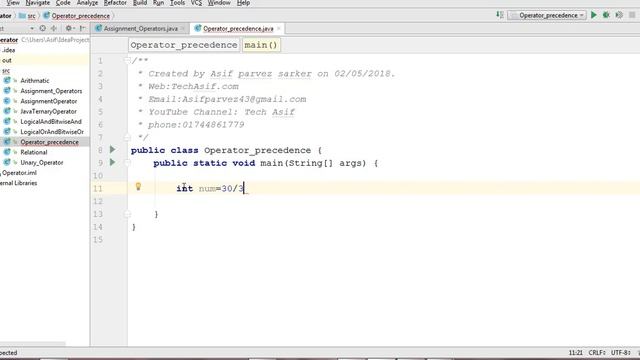This screenshot has height=360, width=640.
Task: Close the Operator_precedence.java tab
Action: [279, 29]
